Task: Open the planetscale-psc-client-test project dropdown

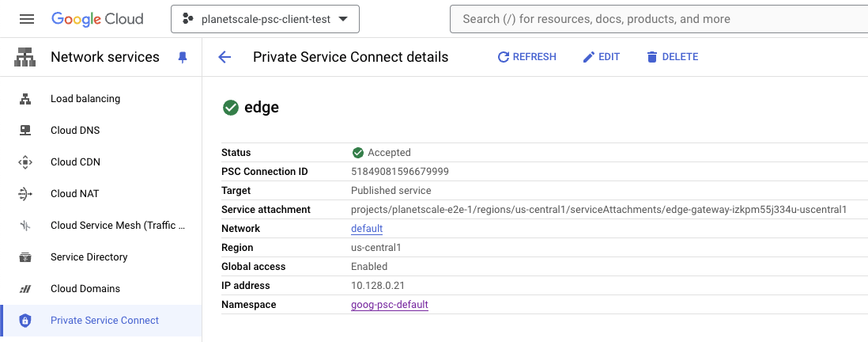Action: 265,19
